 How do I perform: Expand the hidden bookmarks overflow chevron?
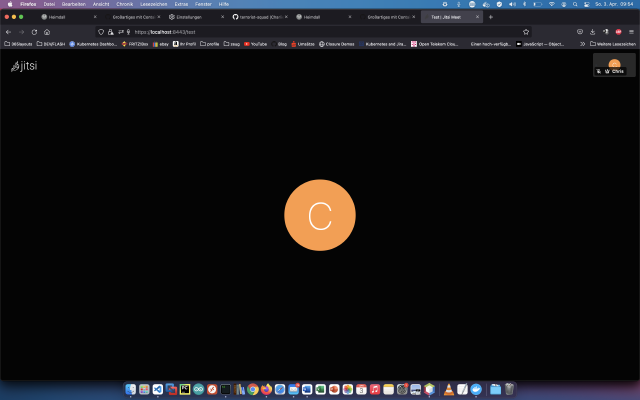[x=582, y=44]
